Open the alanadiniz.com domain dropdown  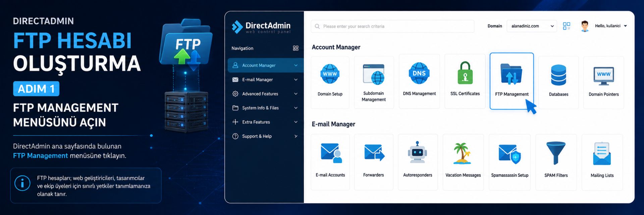(x=532, y=26)
